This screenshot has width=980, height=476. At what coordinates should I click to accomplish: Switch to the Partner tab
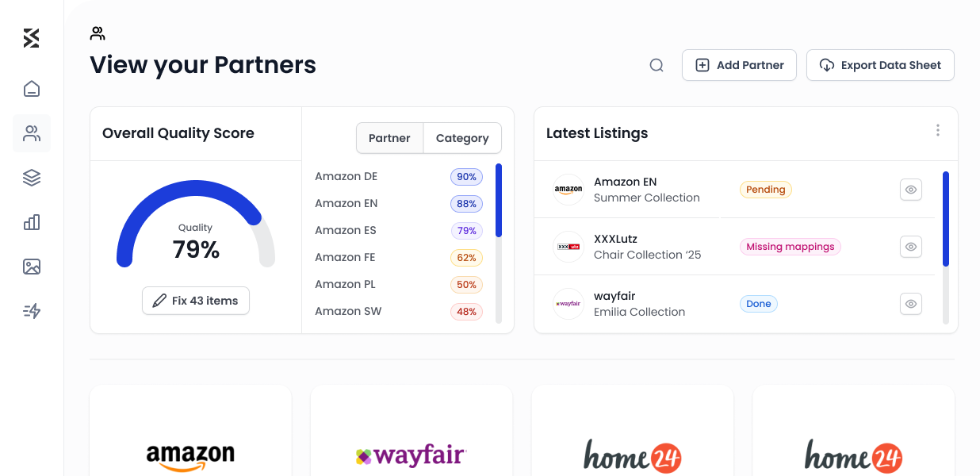[390, 138]
